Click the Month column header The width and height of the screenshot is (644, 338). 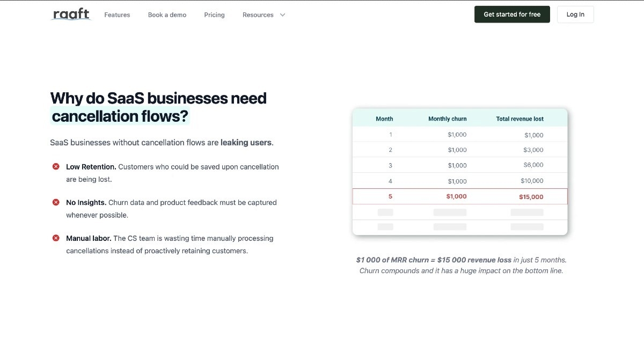[x=384, y=119]
